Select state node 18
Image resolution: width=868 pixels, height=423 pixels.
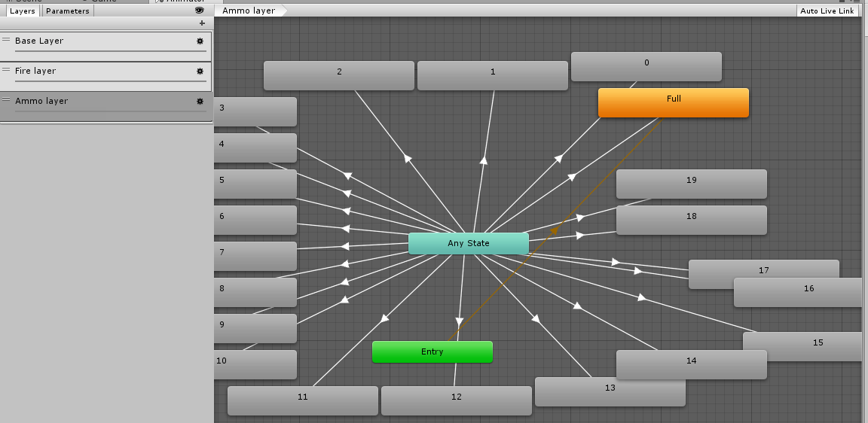pyautogui.click(x=692, y=220)
